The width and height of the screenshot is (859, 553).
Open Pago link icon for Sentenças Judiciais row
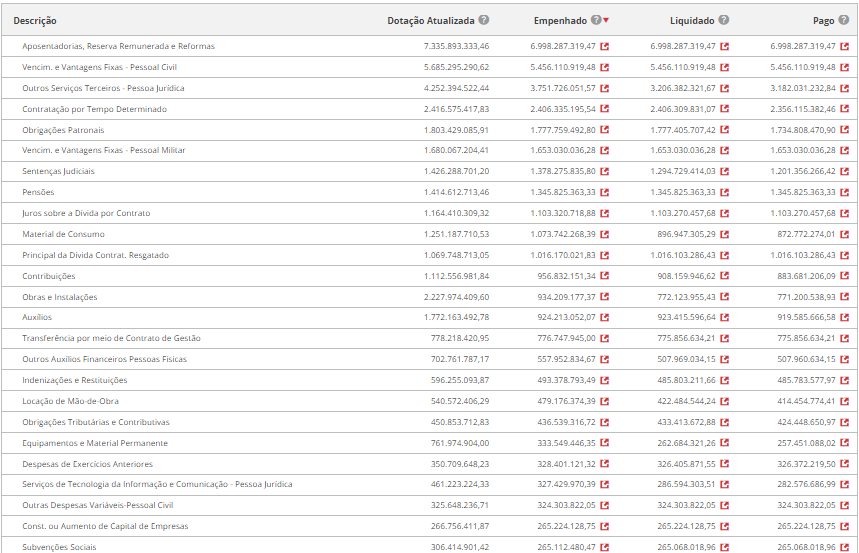pos(844,171)
